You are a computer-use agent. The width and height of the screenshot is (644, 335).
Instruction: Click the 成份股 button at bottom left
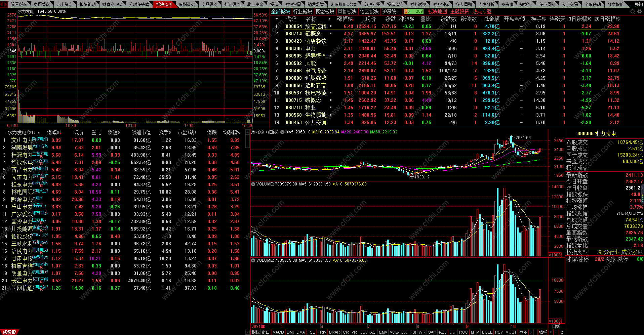9,332
